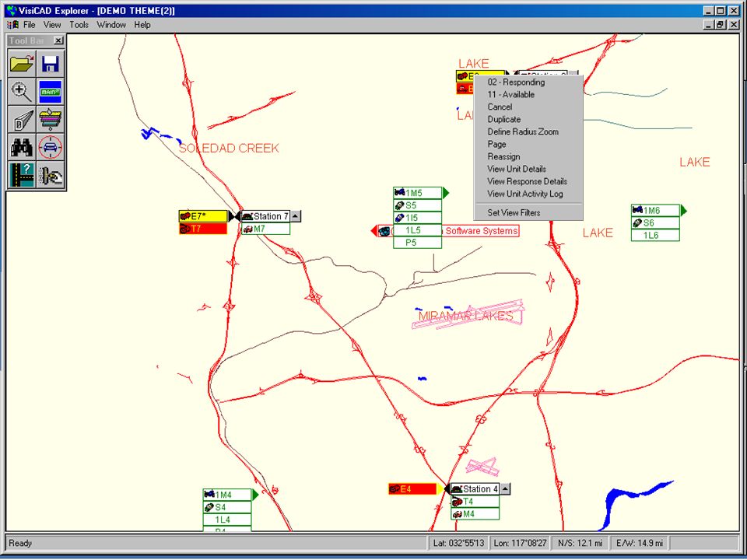Click the Lat: 032°55'13 status field
This screenshot has height=560, width=747.
(458, 543)
